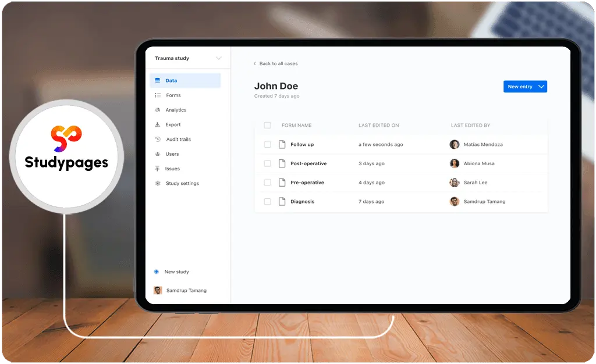Check the Follow up row checkbox
Screen dimensions: 596x364
coord(268,145)
